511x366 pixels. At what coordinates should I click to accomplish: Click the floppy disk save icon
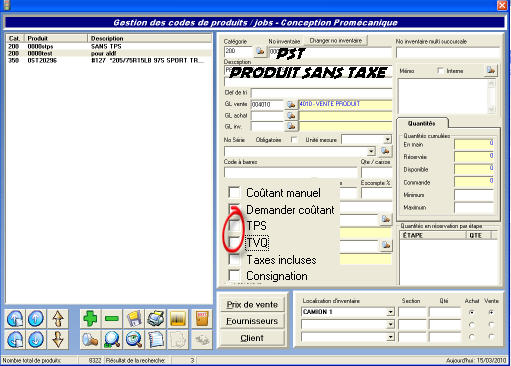[x=134, y=319]
